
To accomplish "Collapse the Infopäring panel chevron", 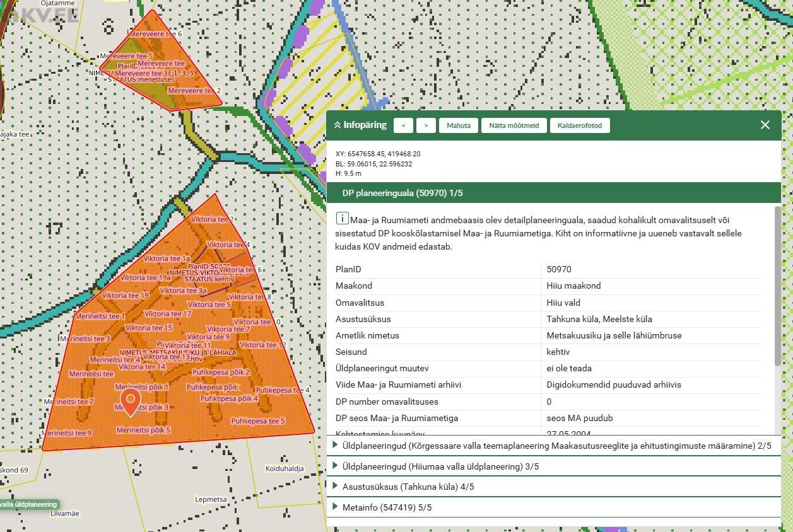I will [x=338, y=125].
